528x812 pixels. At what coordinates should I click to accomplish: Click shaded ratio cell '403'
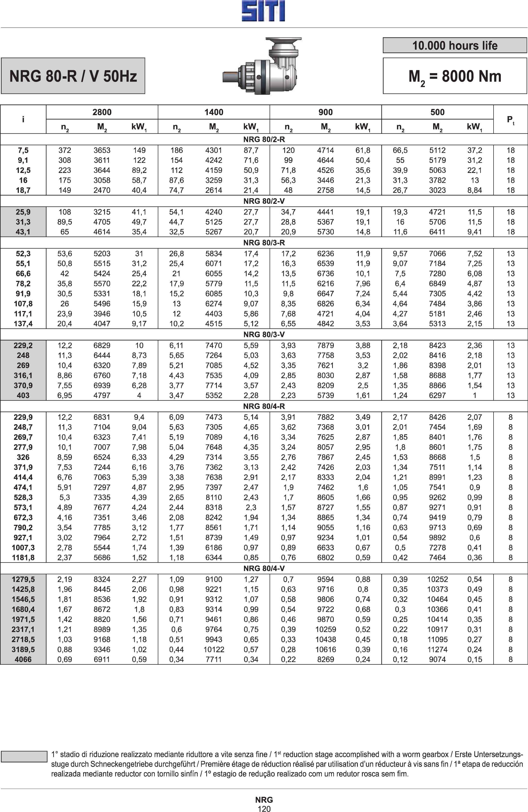[23, 395]
